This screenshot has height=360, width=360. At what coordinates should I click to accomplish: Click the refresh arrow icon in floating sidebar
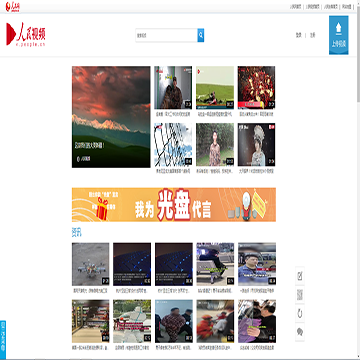click(300, 313)
